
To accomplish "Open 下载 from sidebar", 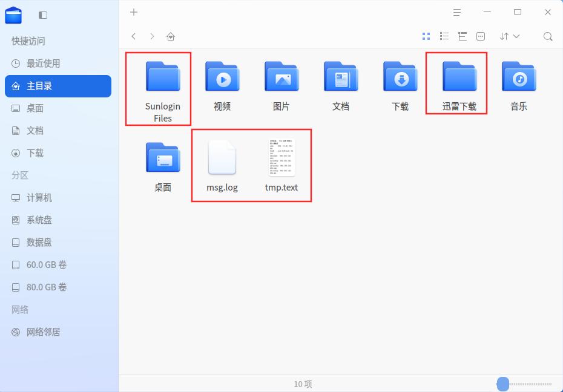I will click(x=58, y=153).
